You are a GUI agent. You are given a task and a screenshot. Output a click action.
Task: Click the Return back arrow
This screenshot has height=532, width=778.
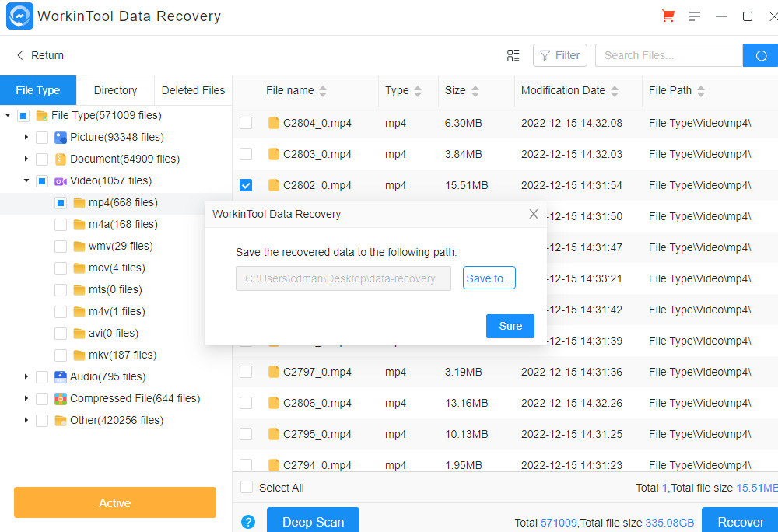20,55
